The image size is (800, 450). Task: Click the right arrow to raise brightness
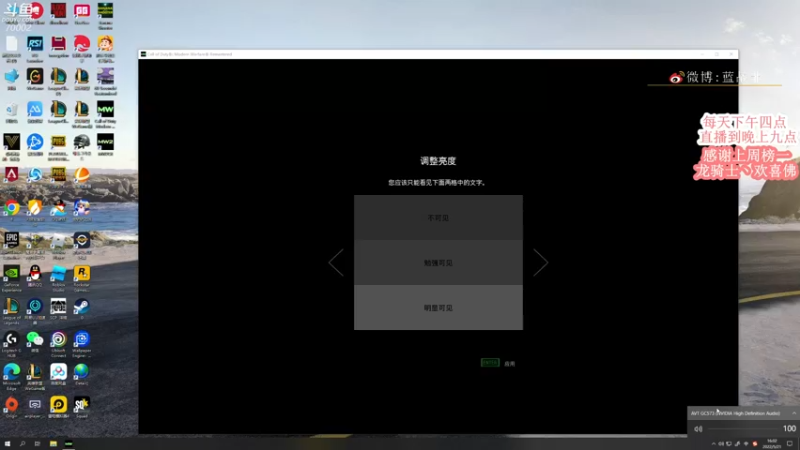[x=540, y=263]
